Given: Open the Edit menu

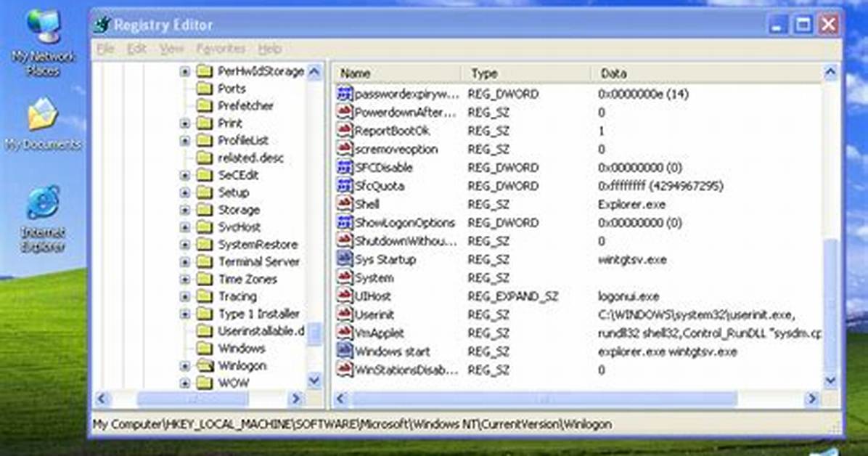Looking at the screenshot, I should click(136, 49).
